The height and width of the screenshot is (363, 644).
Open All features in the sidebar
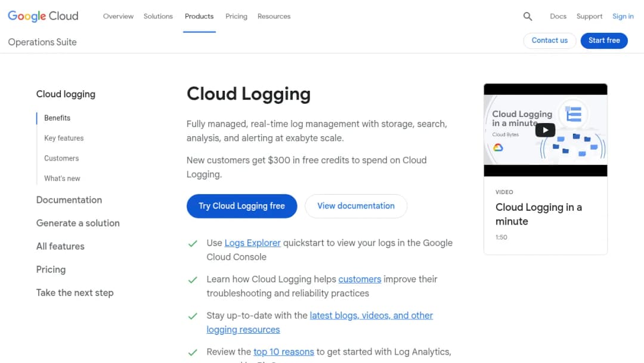point(60,246)
